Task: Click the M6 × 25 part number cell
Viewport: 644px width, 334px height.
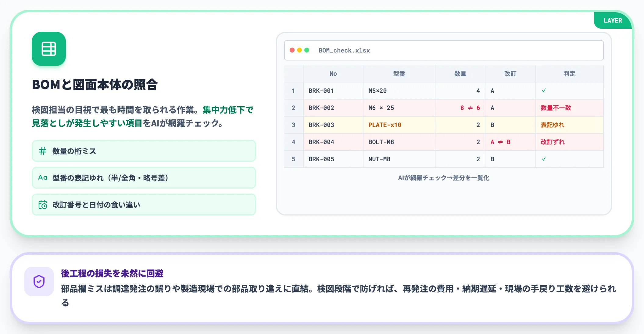Action: pyautogui.click(x=399, y=108)
